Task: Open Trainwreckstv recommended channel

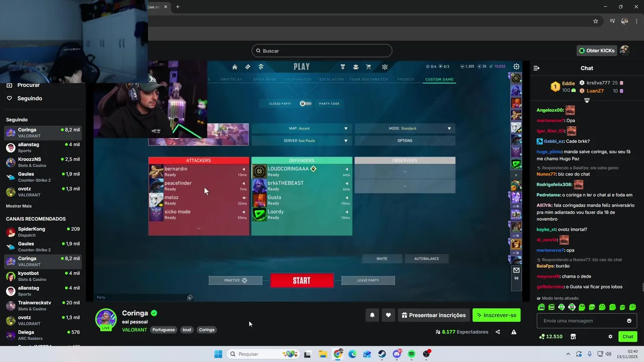Action: tap(43, 306)
